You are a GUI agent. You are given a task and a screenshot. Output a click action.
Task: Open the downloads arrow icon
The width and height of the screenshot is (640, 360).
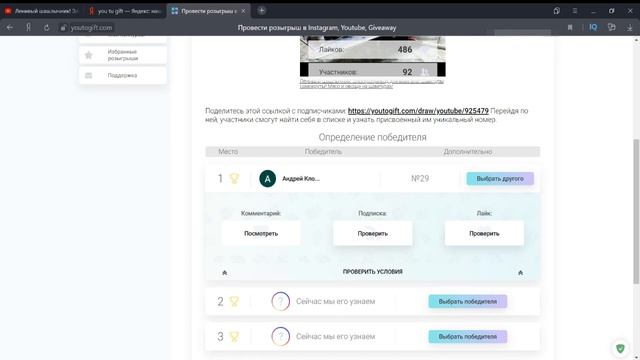click(630, 28)
